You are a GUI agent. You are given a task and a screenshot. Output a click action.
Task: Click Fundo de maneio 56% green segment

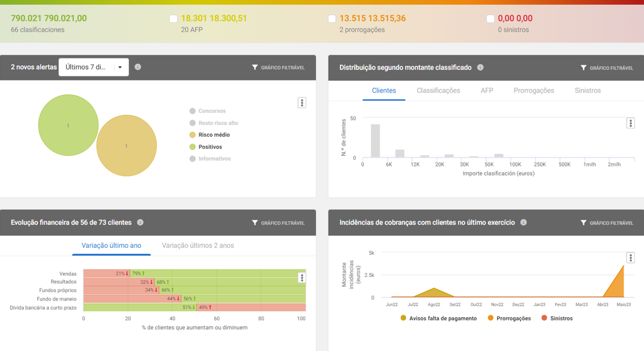coord(244,299)
